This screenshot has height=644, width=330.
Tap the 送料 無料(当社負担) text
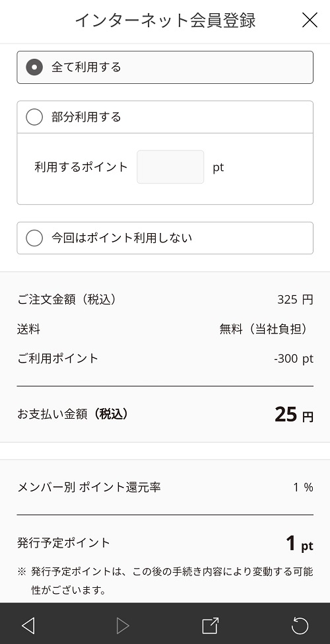click(x=263, y=329)
